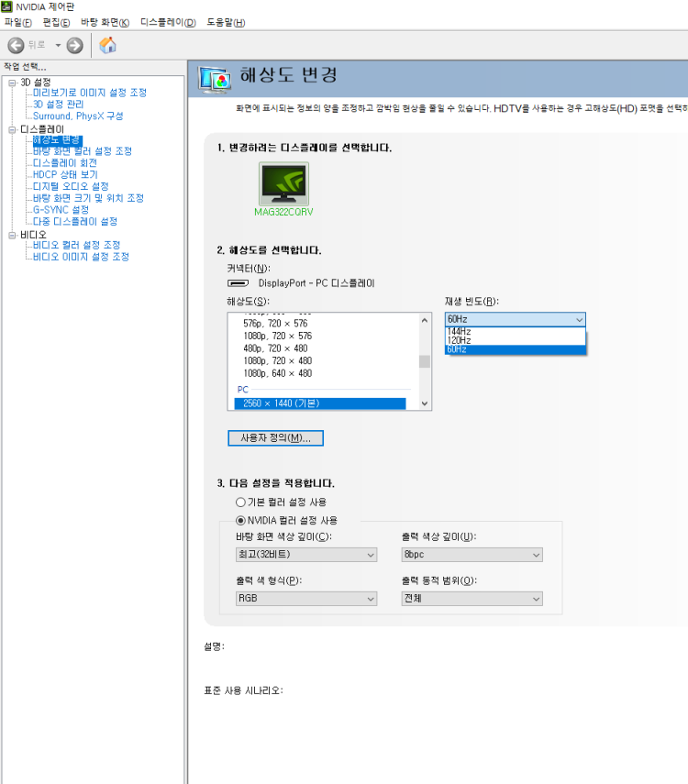Select resolution 2560 × 1440 (기본)

point(320,403)
